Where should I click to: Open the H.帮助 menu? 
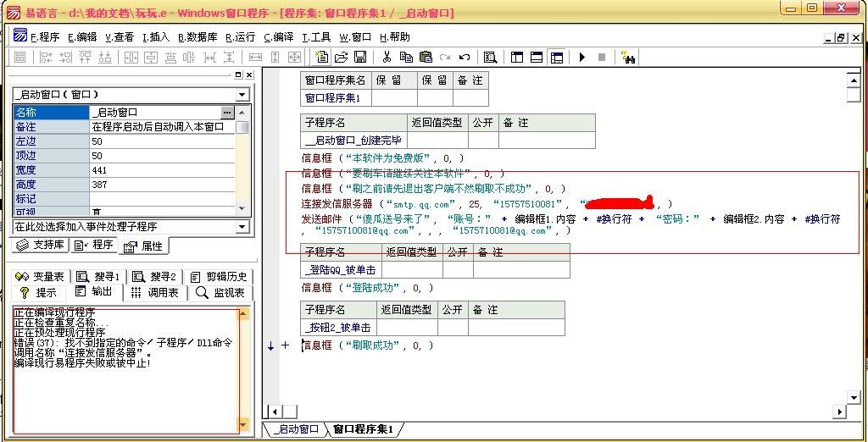pyautogui.click(x=395, y=37)
